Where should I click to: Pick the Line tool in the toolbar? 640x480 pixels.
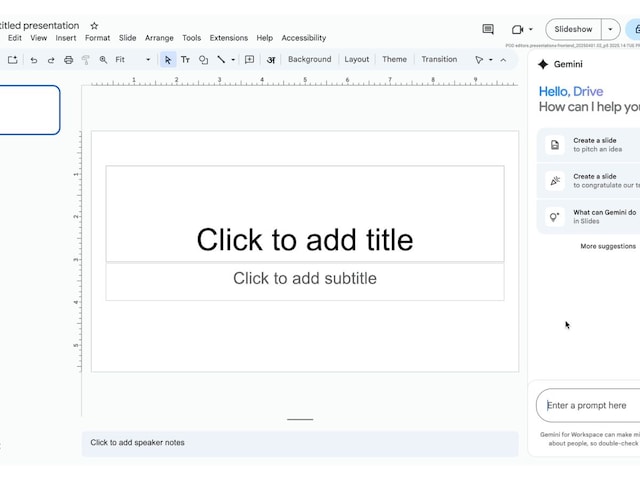tap(221, 60)
